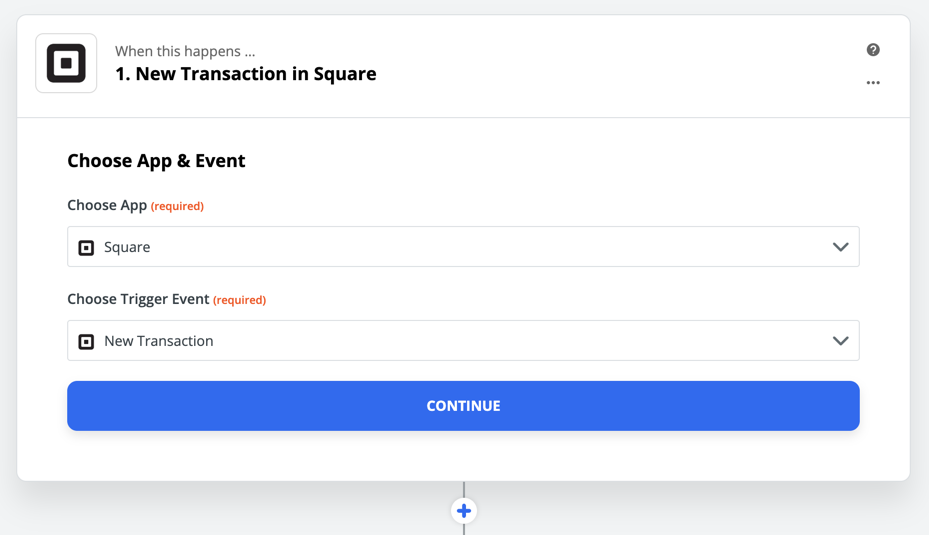
Task: Open the Square app selection combo box
Action: coord(463,246)
